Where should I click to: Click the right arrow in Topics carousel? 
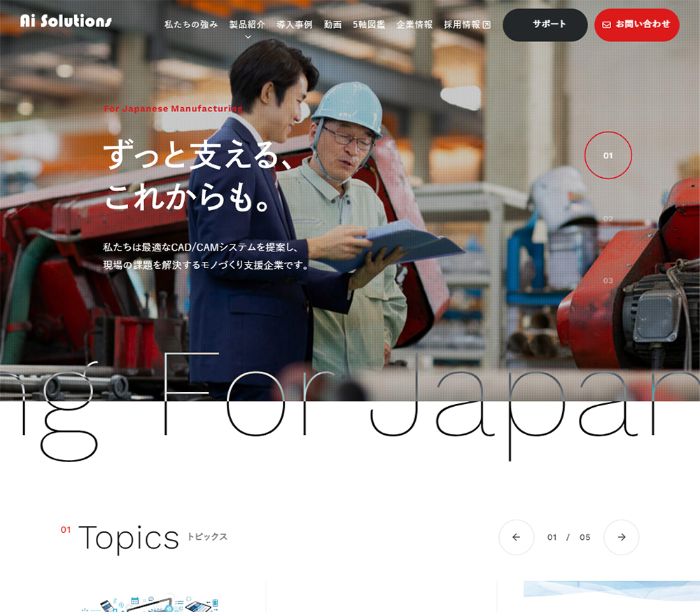point(621,538)
